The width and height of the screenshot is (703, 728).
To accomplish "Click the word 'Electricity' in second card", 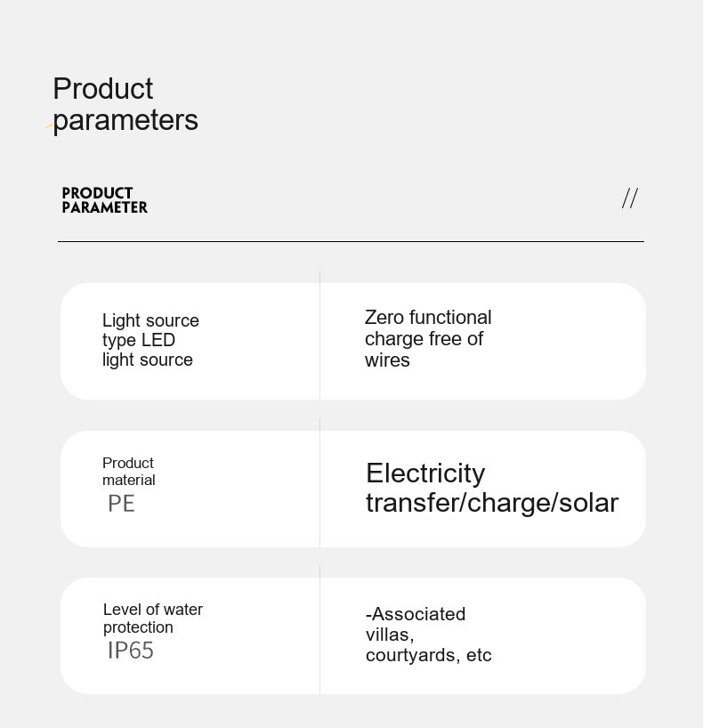I will pos(425,474).
